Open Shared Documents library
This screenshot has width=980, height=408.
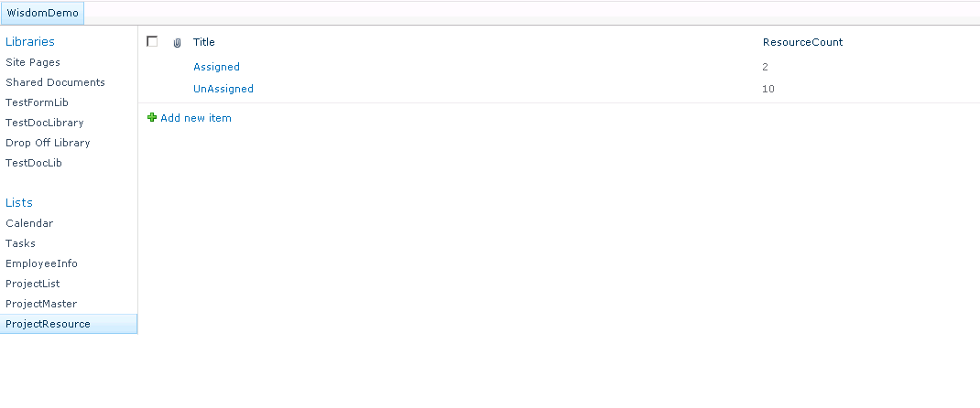pos(55,82)
